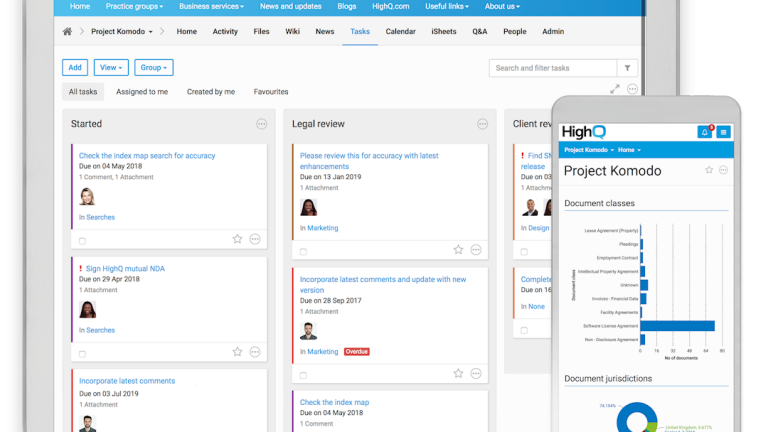
Task: Open the Wiki tab
Action: point(292,31)
